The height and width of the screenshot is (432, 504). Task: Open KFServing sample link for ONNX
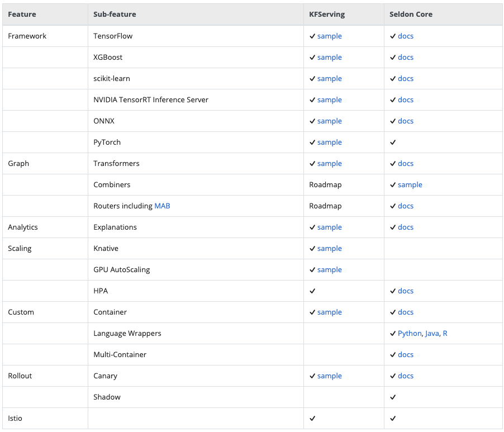329,121
